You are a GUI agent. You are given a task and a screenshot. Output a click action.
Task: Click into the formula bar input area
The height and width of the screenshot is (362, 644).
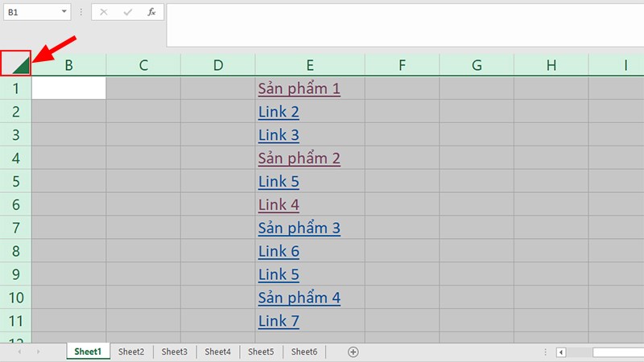tap(402, 24)
